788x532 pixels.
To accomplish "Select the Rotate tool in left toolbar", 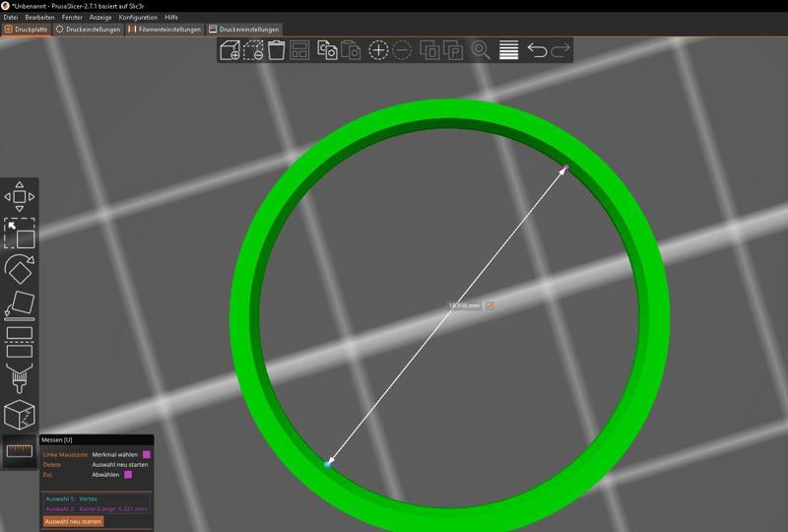I will tap(19, 269).
